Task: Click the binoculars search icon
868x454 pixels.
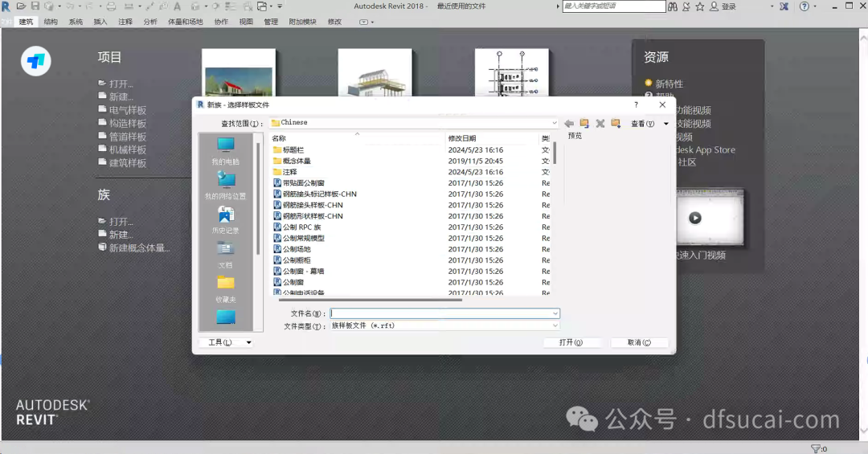Action: 673,6
